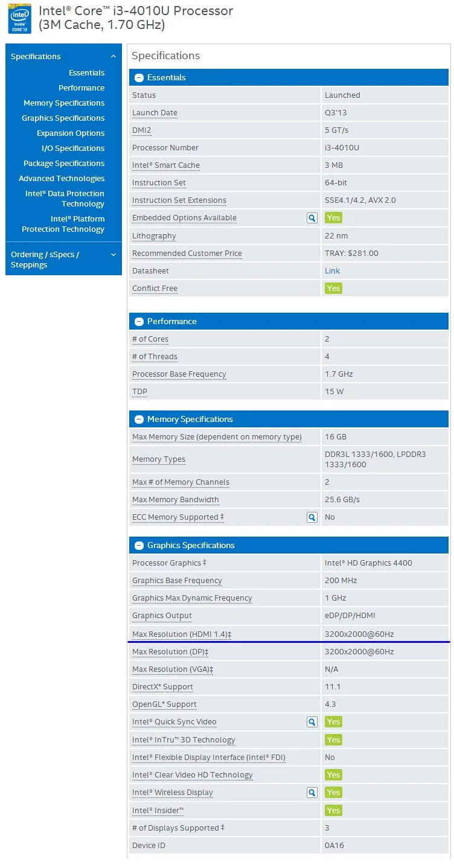Click the magnifier icon beside Intel Wireless Display
The height and width of the screenshot is (868, 454).
tap(312, 793)
